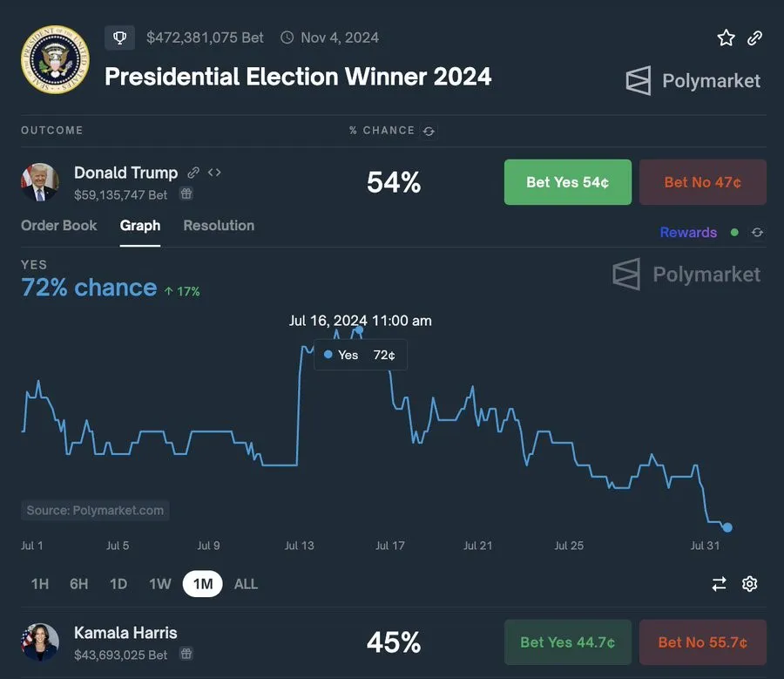784x679 pixels.
Task: Click the compare arrows icon below the chart
Action: tap(719, 584)
